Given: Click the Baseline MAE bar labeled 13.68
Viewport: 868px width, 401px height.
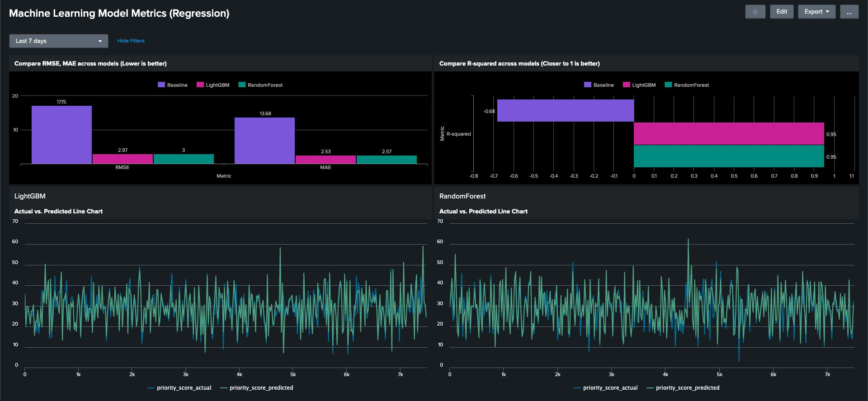Looking at the screenshot, I should tap(264, 141).
